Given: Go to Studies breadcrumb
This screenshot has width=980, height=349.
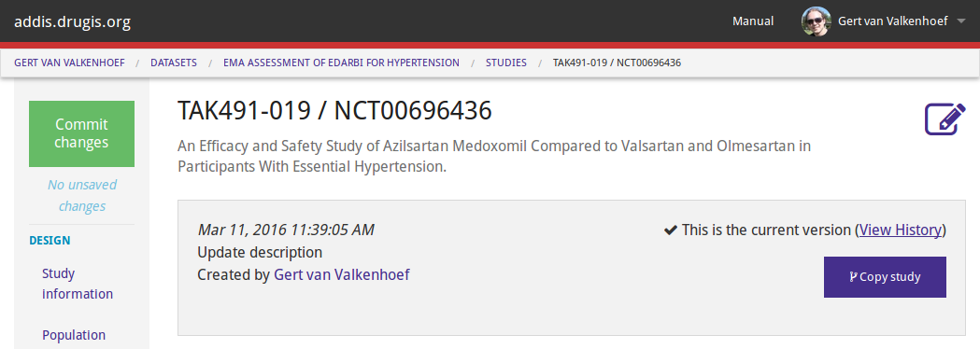Looking at the screenshot, I should (x=506, y=63).
